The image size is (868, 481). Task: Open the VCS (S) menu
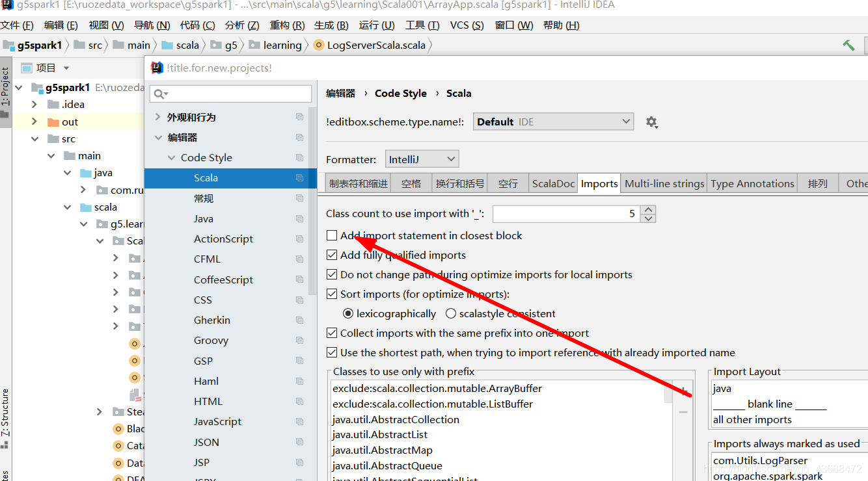(467, 25)
